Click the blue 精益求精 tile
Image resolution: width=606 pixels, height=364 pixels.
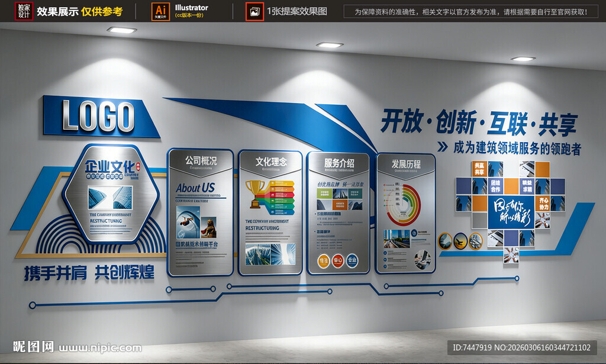(527, 185)
